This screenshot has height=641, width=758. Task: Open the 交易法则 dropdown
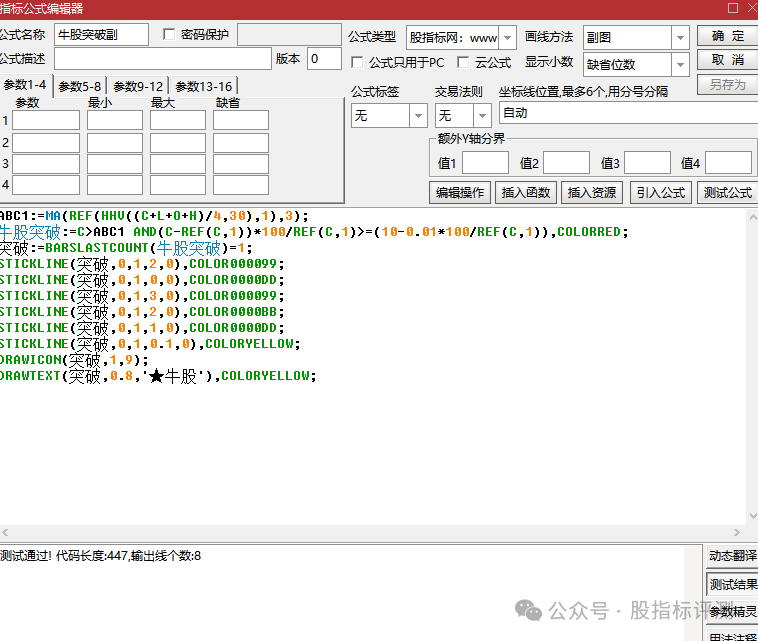coord(482,116)
